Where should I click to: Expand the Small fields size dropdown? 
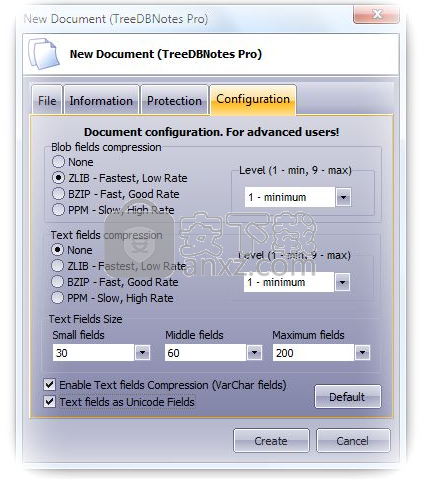(142, 353)
